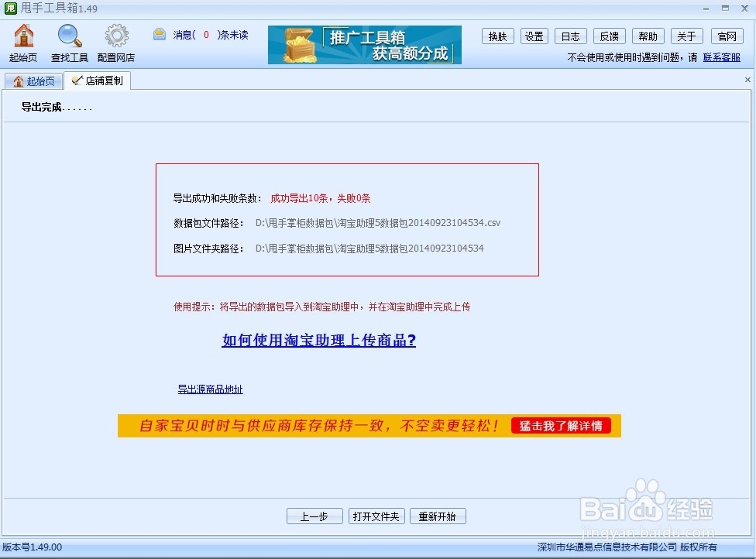Select the image folder path text
Viewport: 756px width, 559px height.
(369, 249)
